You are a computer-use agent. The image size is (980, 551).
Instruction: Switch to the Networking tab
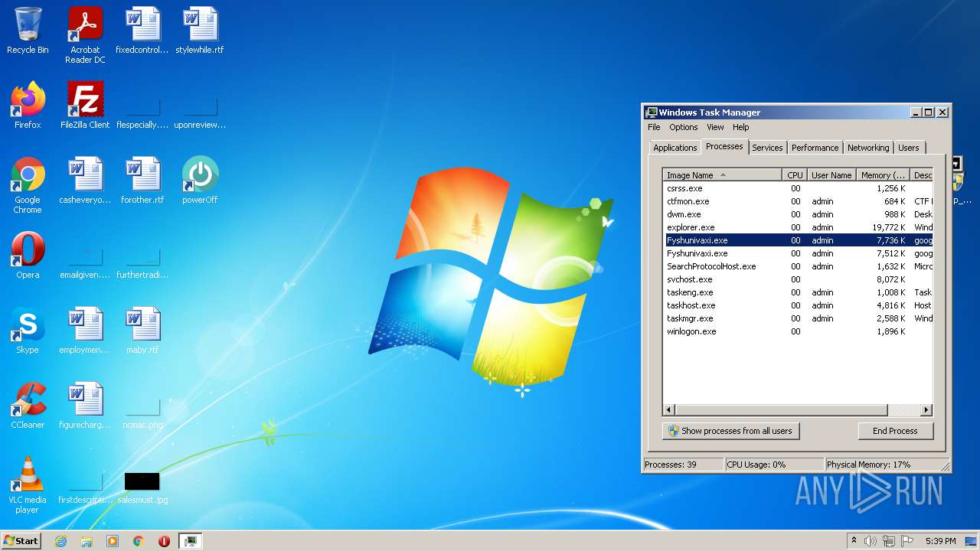[868, 148]
